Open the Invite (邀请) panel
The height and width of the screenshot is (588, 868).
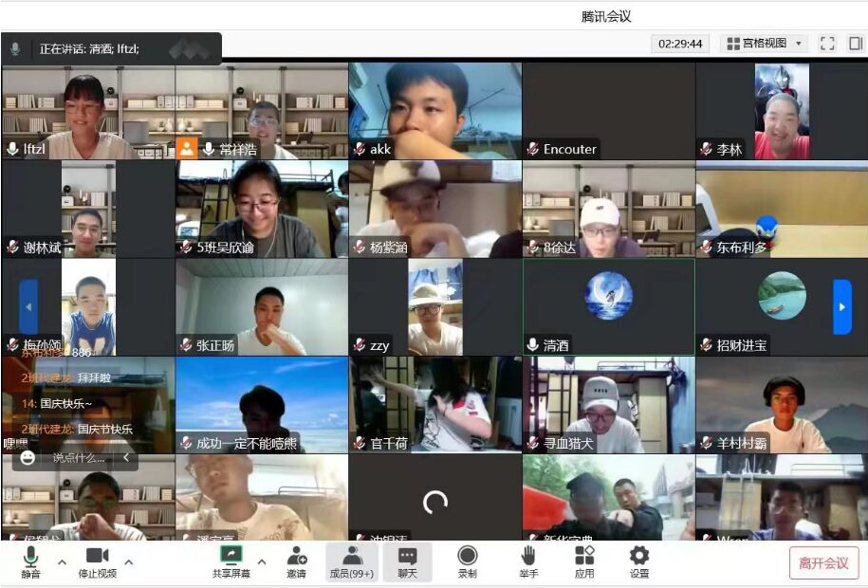[x=296, y=561]
